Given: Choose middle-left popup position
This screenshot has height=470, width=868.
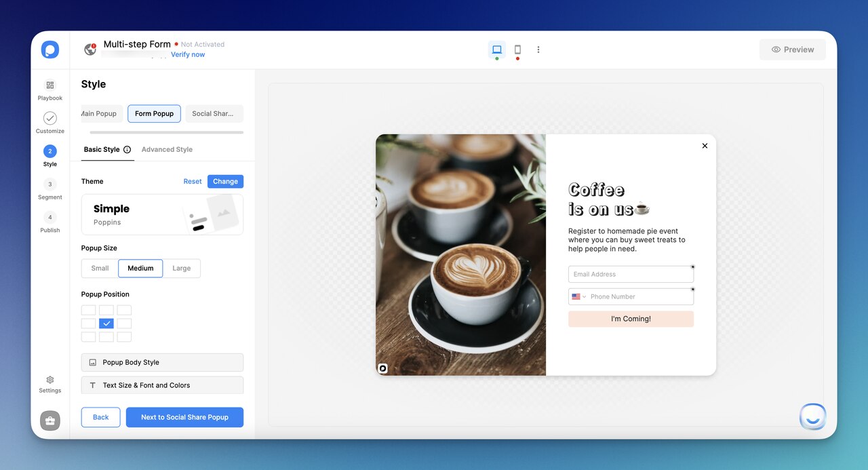Looking at the screenshot, I should (x=89, y=324).
